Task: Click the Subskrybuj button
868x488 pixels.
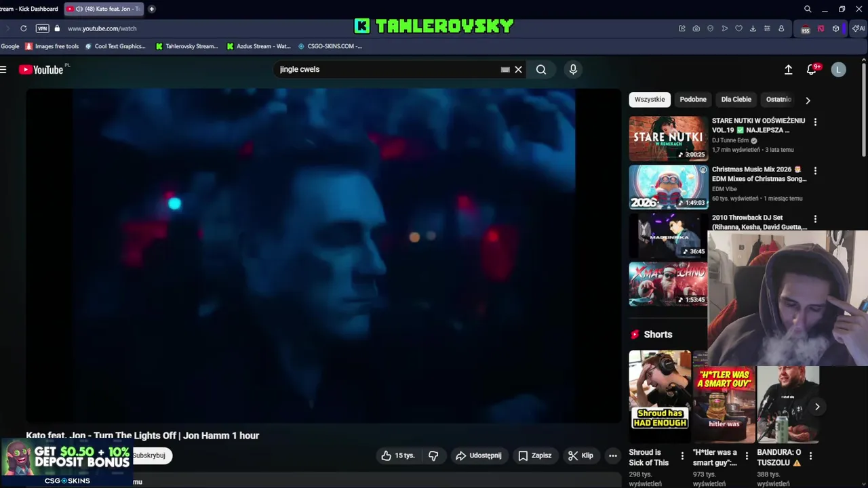Action: pos(149,455)
